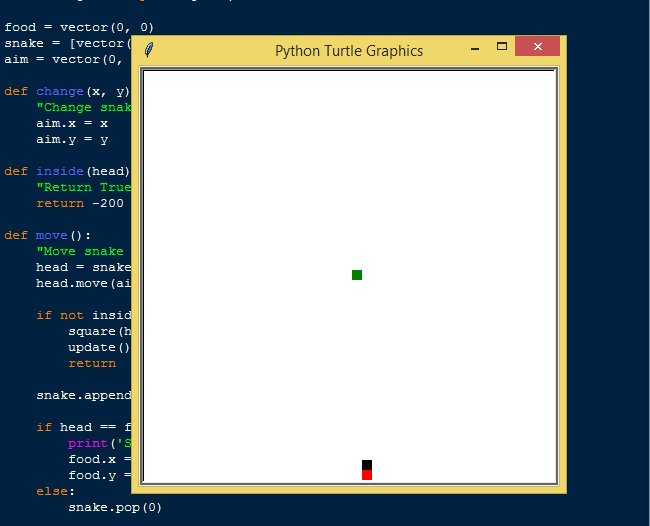The image size is (650, 526).
Task: Click the 'head = snake' code line
Action: (x=84, y=267)
